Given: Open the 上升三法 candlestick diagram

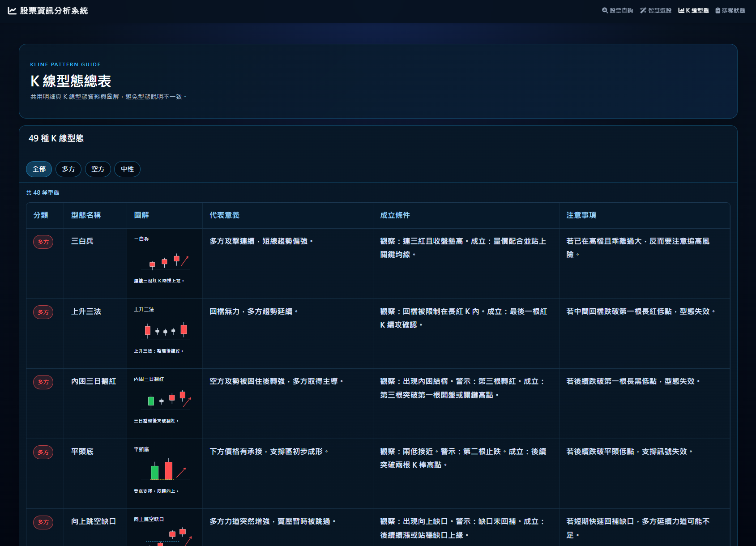Looking at the screenshot, I should point(165,330).
